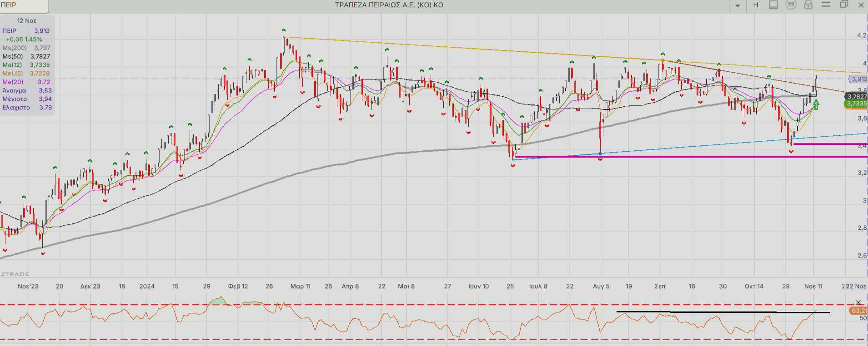868x346 pixels.
Task: Click the 'Νοε'23' date axis label
Action: (28, 286)
